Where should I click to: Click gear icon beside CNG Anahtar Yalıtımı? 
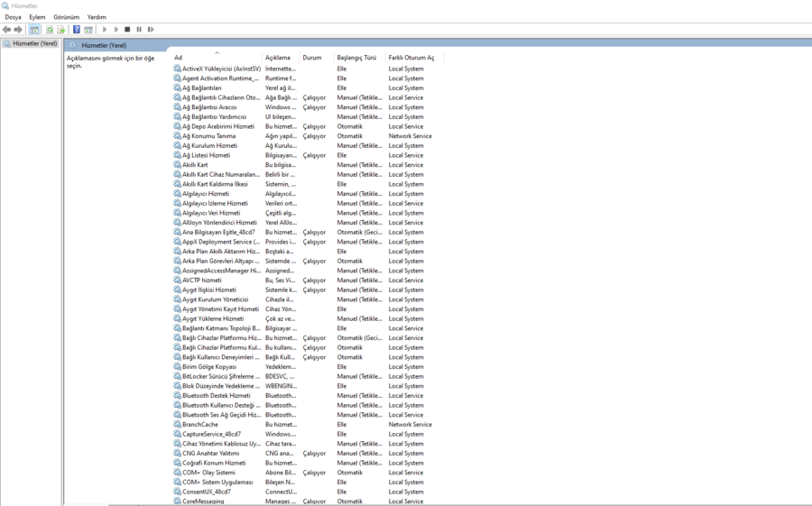point(177,453)
